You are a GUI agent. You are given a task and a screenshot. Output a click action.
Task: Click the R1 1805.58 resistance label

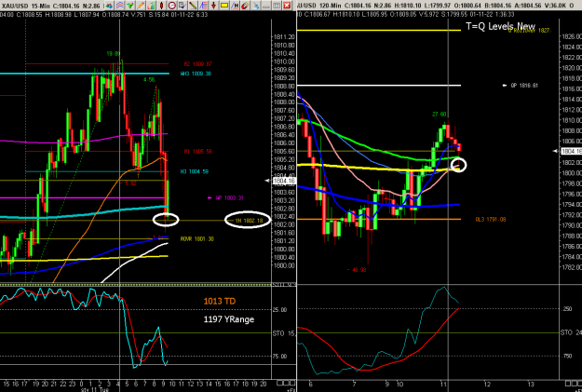[197, 152]
